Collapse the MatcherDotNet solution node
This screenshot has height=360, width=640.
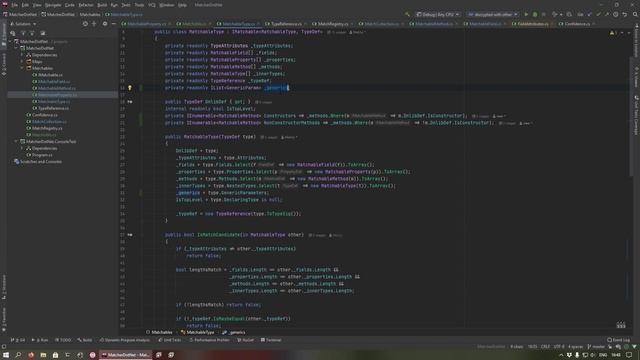coord(11,42)
